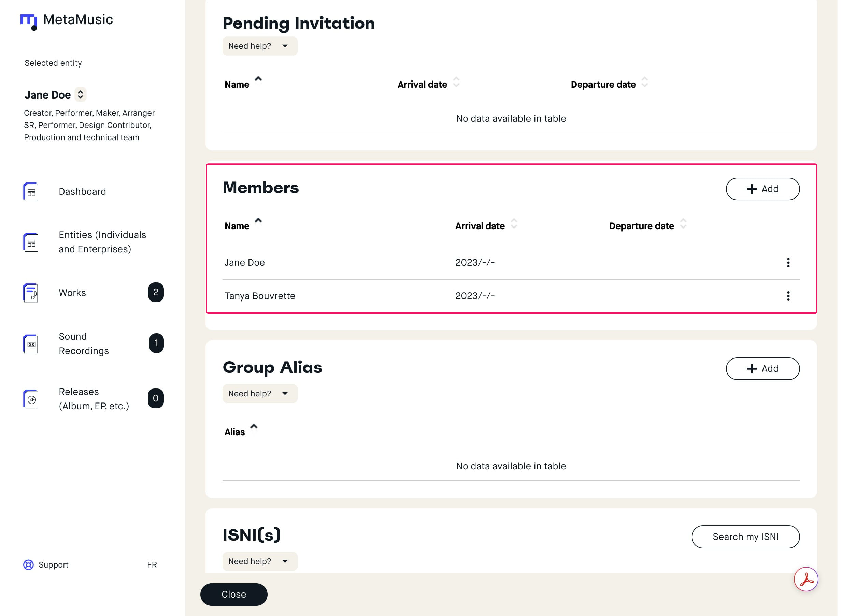The image size is (841, 616).
Task: Switch the selected entity via the Jane Doe selector
Action: pyautogui.click(x=80, y=95)
